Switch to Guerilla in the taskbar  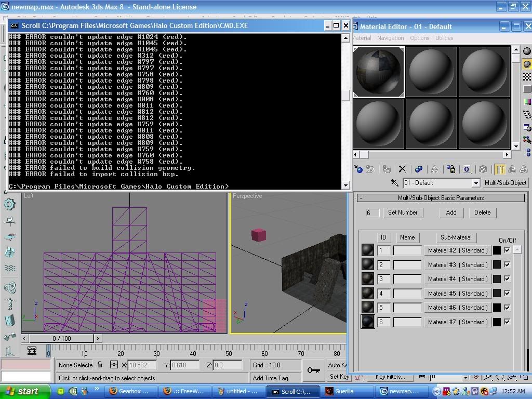348,391
